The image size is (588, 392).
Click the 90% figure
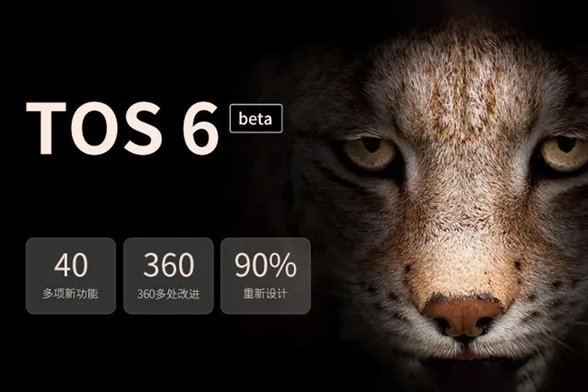(x=266, y=265)
